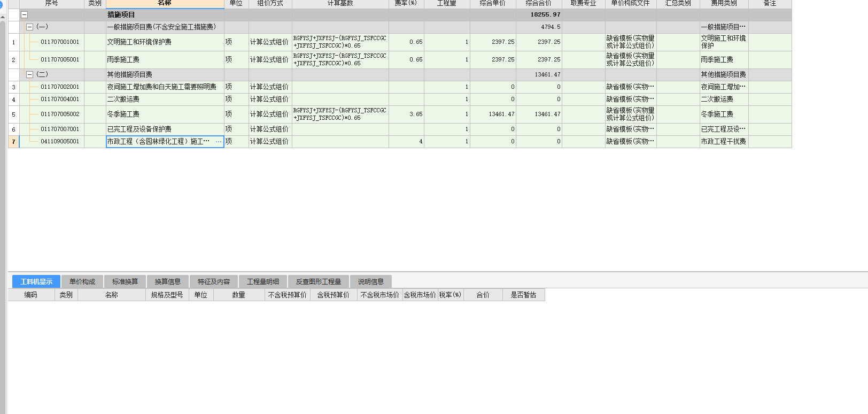This screenshot has width=868, height=414.
Task: Click the 计算基数 column header
Action: 340,4
